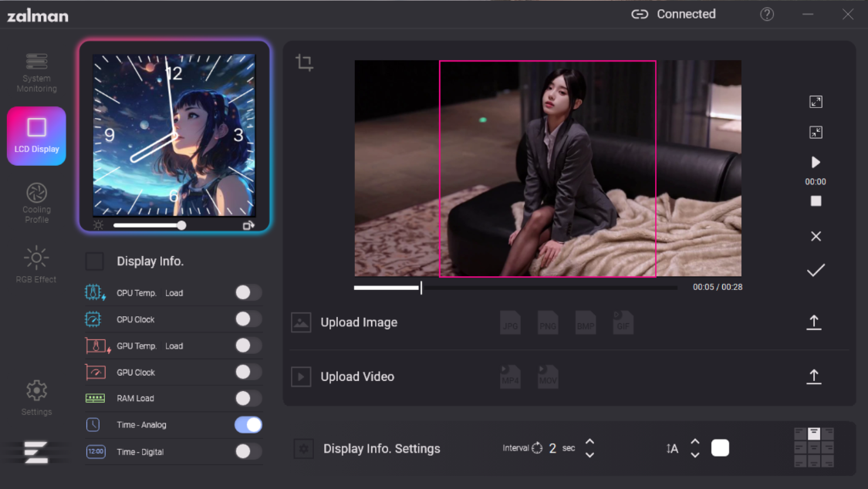Viewport: 868px width, 489px height.
Task: Click the Display Info. Settings label
Action: (381, 449)
